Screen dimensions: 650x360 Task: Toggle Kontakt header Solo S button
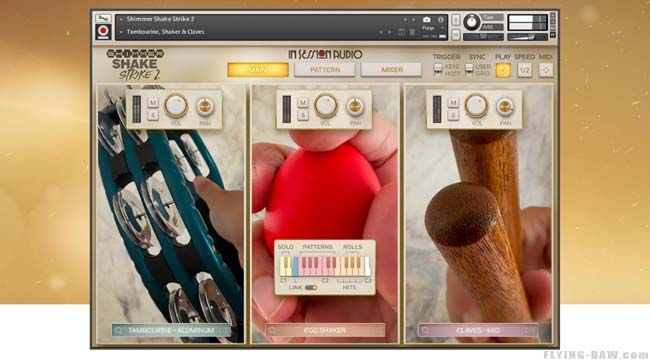pyautogui.click(x=456, y=20)
